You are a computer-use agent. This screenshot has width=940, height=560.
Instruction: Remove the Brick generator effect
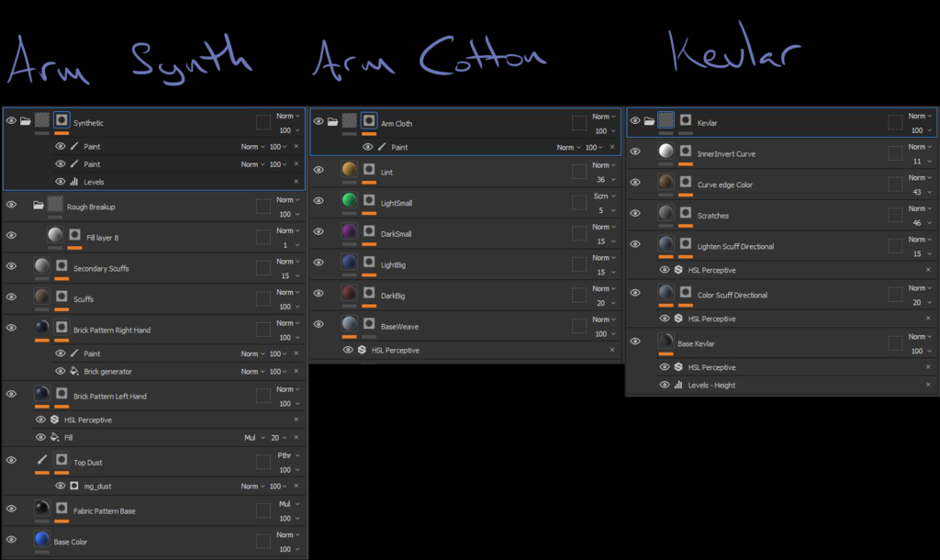click(x=297, y=371)
